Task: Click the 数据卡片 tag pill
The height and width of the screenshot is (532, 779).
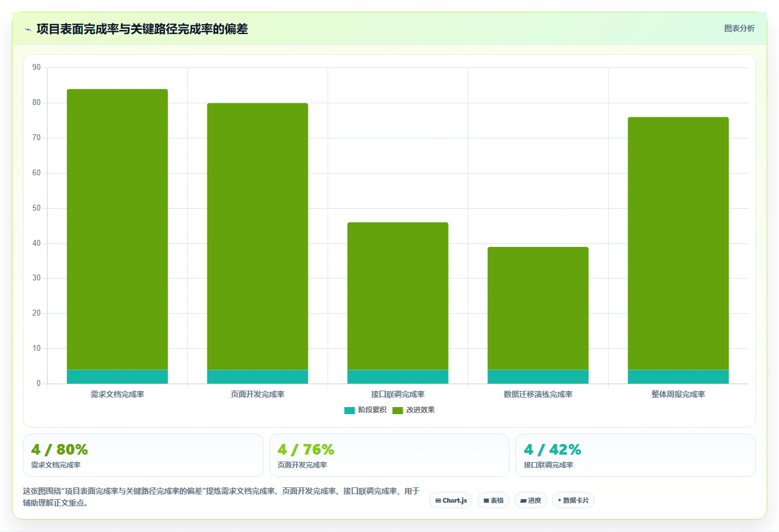Action: 573,500
